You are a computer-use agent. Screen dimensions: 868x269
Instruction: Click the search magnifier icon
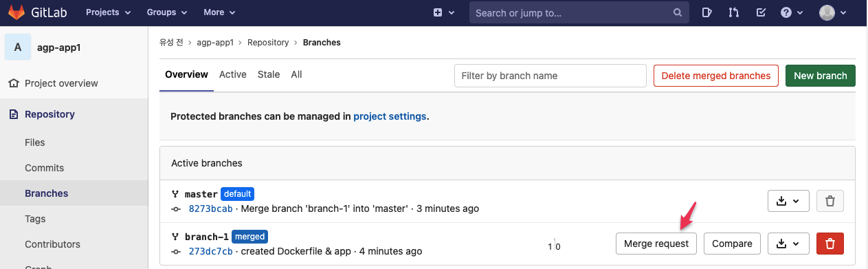click(678, 12)
